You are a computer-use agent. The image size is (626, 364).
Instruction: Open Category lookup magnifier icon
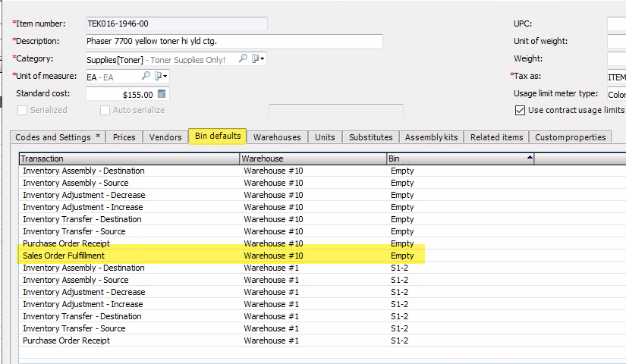tap(243, 58)
